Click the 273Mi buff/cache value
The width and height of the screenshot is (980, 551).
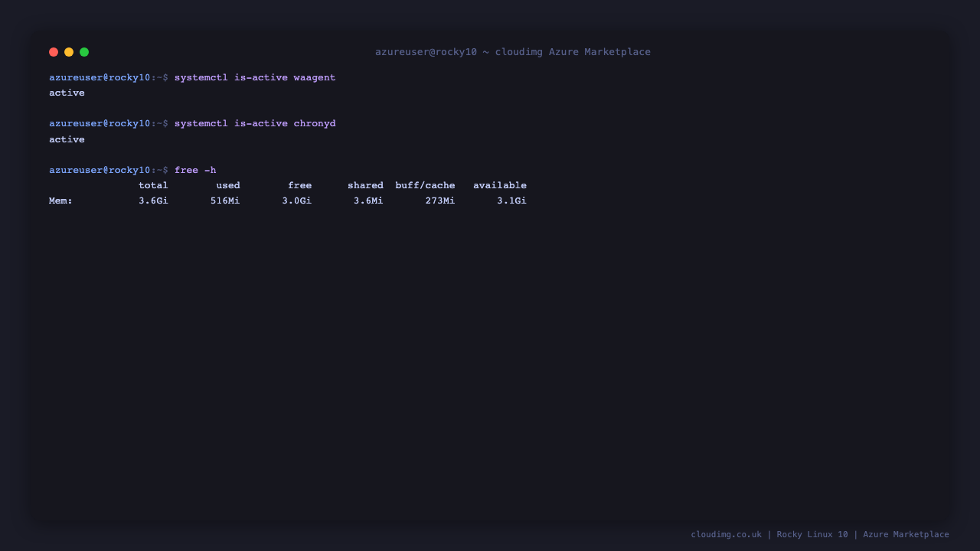[440, 201]
